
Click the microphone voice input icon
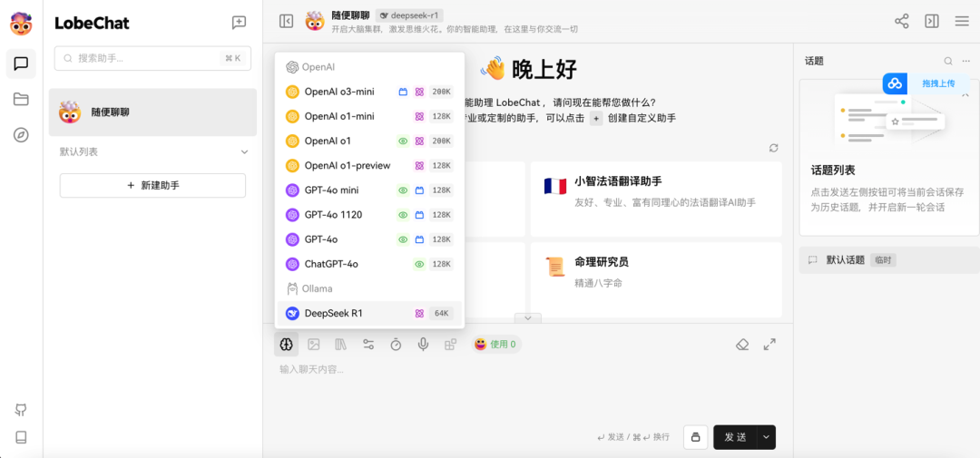click(x=423, y=344)
